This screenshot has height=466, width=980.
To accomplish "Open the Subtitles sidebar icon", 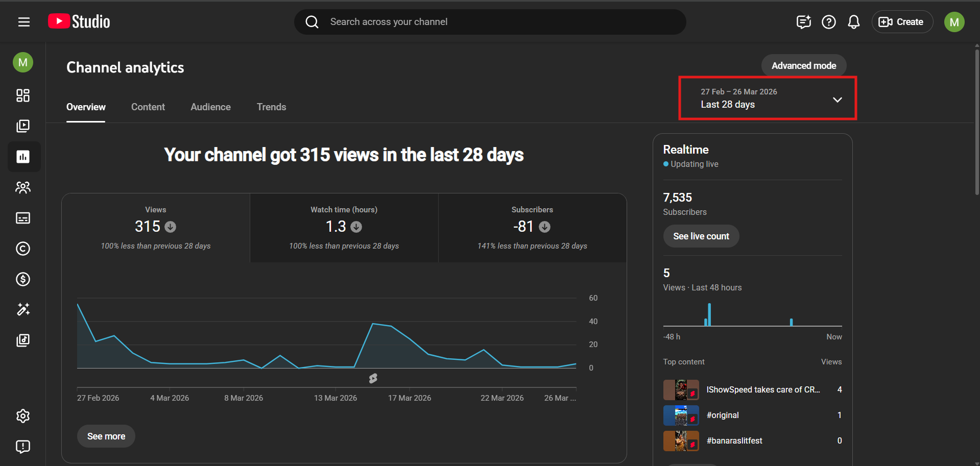I will pos(23,218).
